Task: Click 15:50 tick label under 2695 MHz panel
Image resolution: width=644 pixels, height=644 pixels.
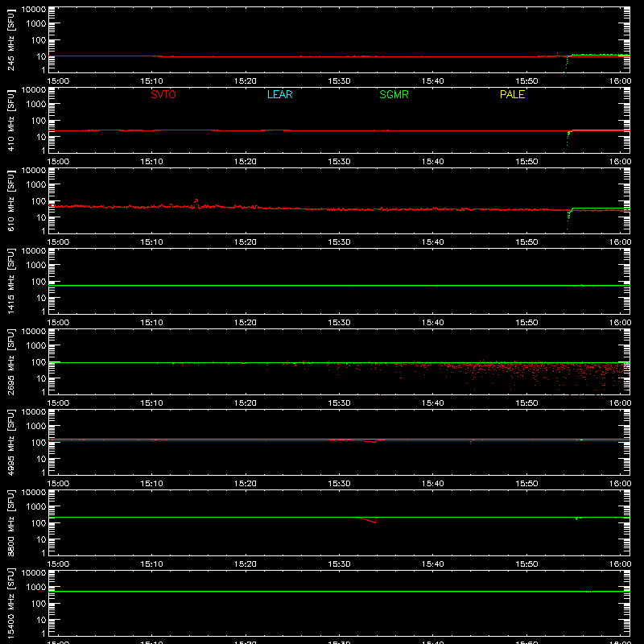Action: click(x=526, y=403)
